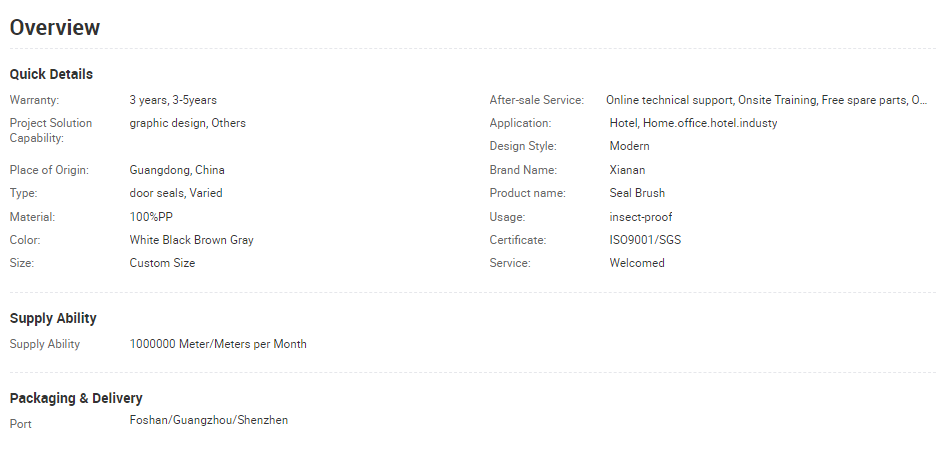The height and width of the screenshot is (452, 941).
Task: Click the 'door seals, Varied' type value
Action: click(176, 193)
